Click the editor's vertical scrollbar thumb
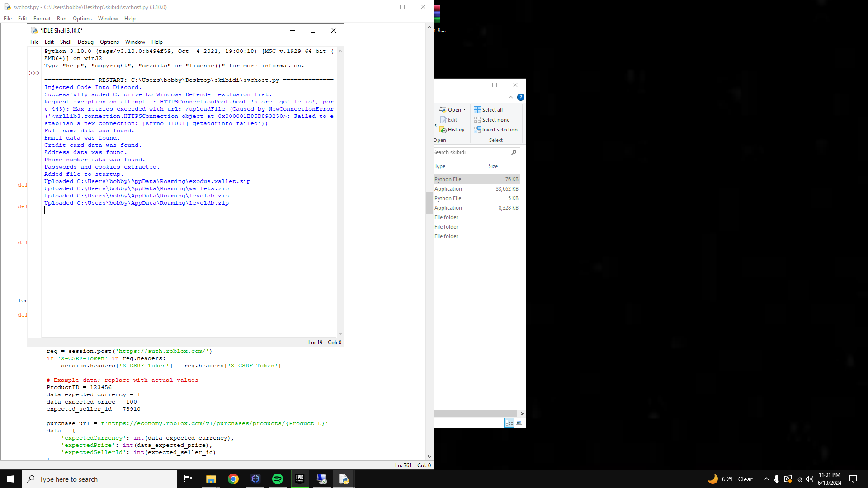Image resolution: width=868 pixels, height=488 pixels. click(429, 203)
